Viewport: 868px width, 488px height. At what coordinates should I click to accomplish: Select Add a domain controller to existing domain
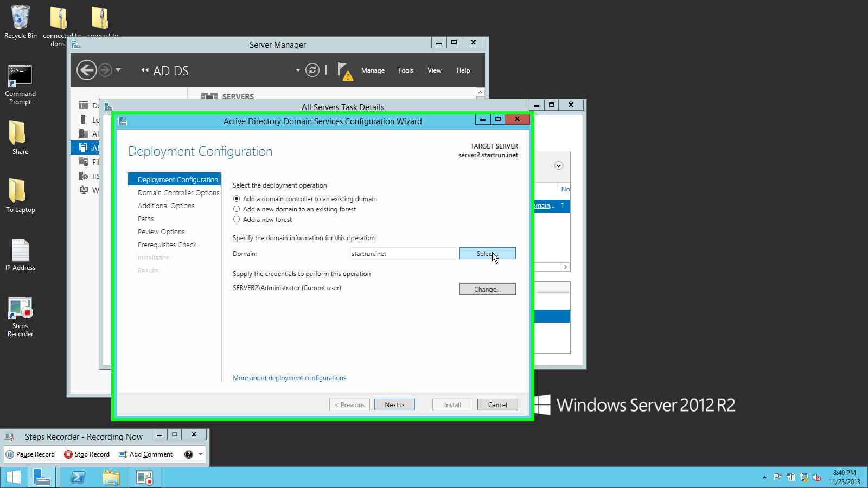pos(305,199)
